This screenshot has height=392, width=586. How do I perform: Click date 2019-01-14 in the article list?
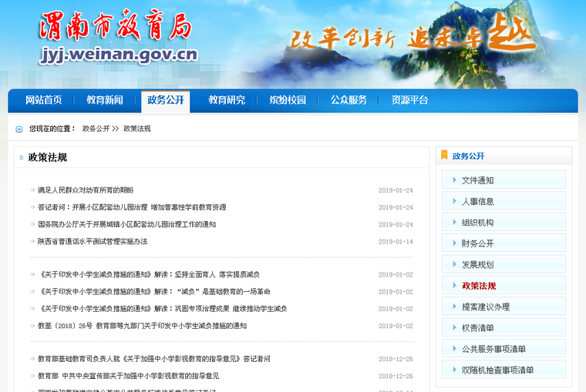(396, 242)
